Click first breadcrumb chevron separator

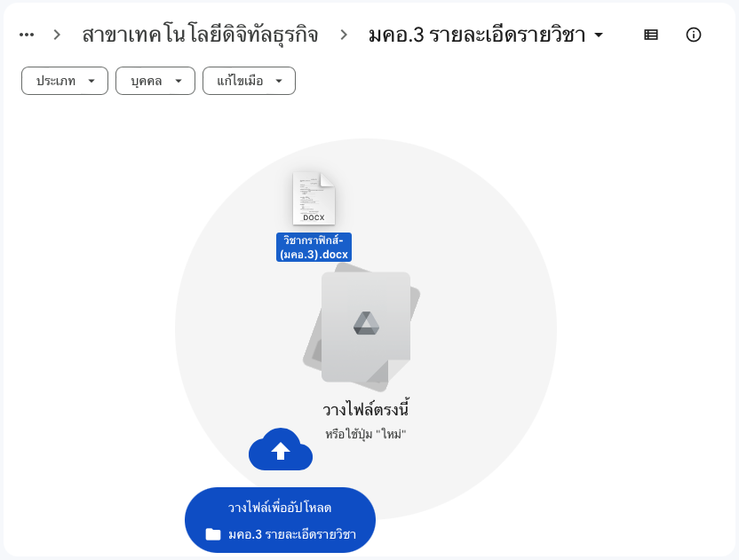(x=57, y=35)
